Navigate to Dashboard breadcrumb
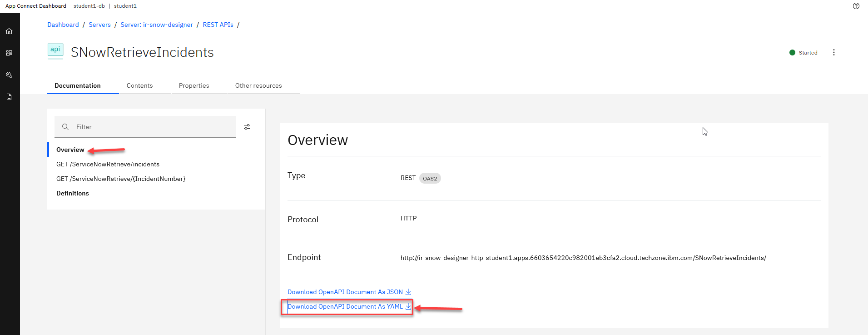Image resolution: width=868 pixels, height=335 pixels. point(63,25)
